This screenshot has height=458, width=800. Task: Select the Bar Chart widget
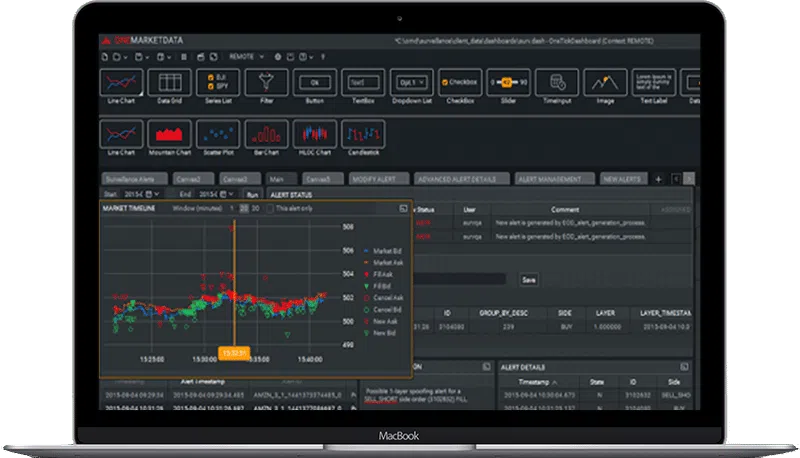point(266,133)
